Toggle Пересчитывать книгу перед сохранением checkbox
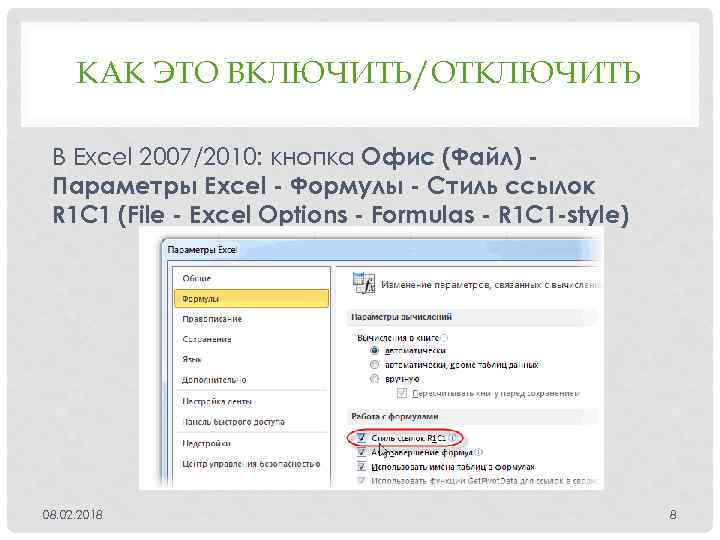 click(x=402, y=393)
